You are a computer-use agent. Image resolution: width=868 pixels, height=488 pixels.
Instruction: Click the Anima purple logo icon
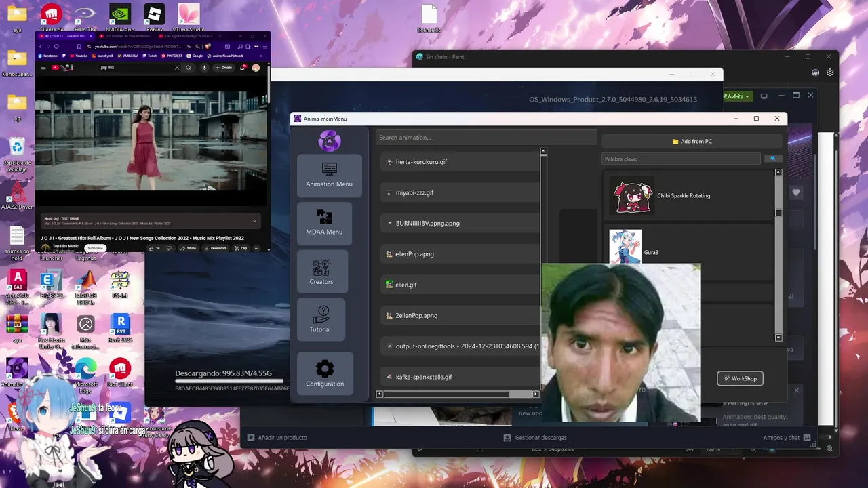point(330,140)
